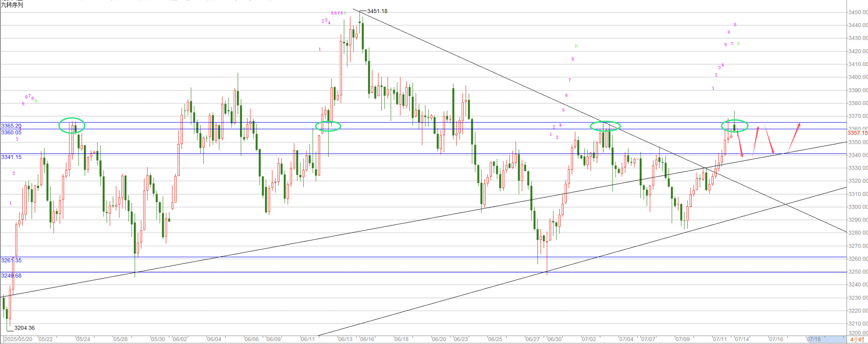Click the 3420.00 price axis label
The width and height of the screenshot is (868, 344).
(x=858, y=51)
